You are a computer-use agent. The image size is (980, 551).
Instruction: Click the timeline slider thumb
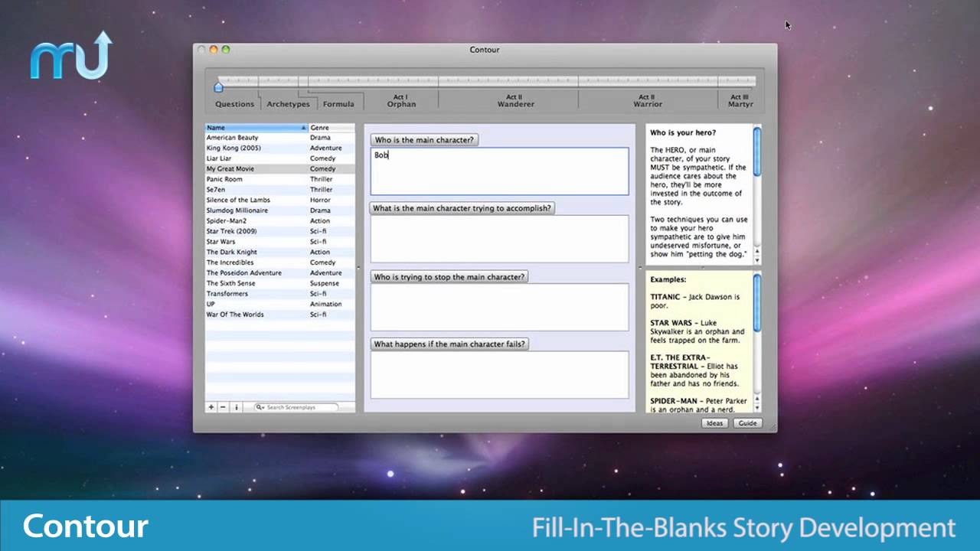click(x=218, y=86)
